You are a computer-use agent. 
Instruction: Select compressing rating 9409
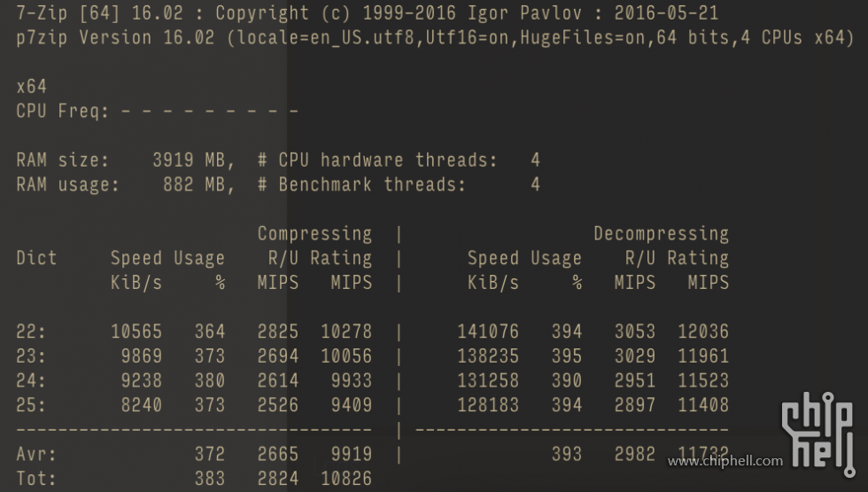click(352, 404)
